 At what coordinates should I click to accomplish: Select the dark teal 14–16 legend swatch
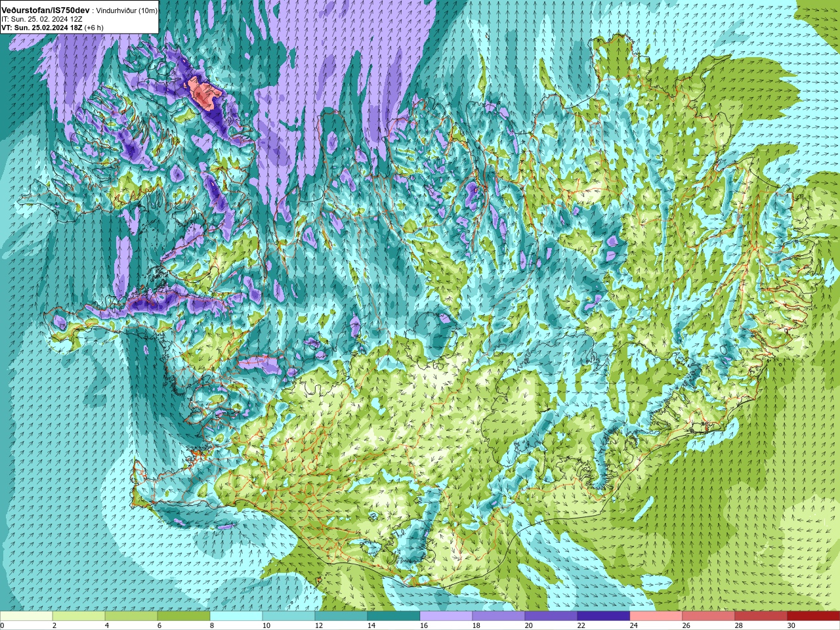(x=394, y=616)
